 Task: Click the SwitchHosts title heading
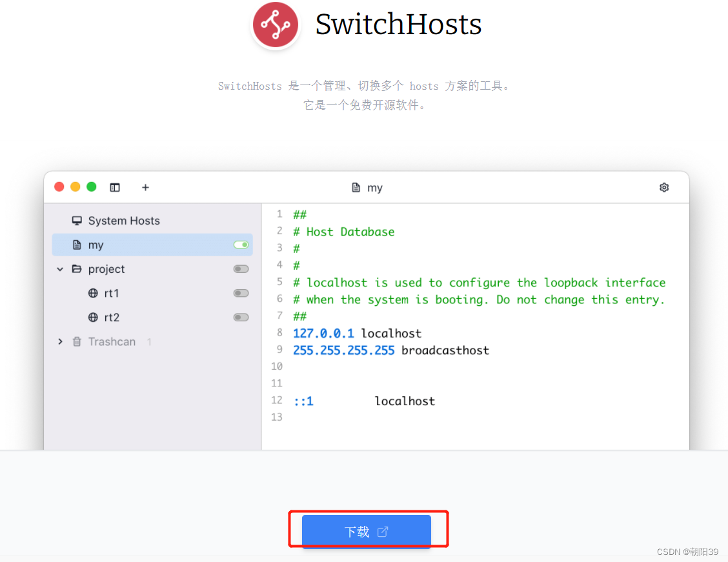point(398,24)
